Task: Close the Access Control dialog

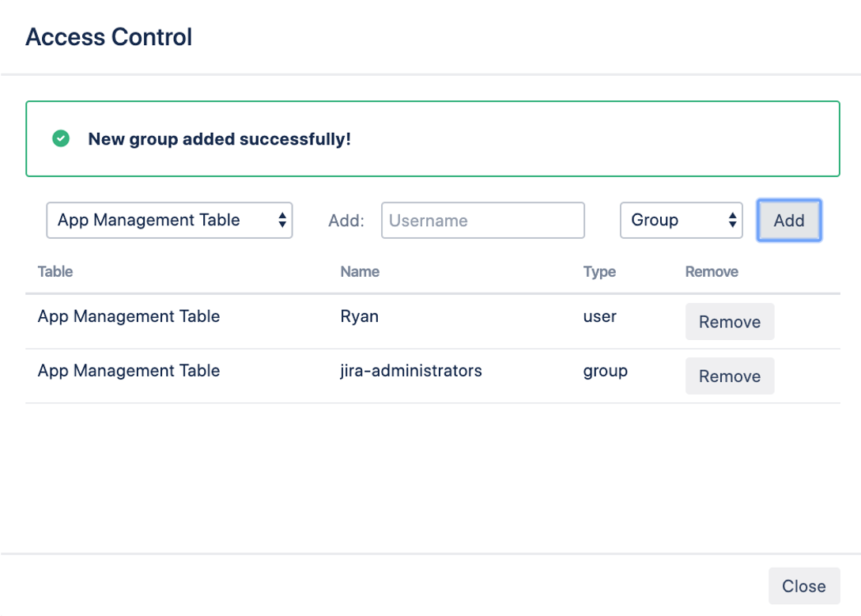Action: point(803,586)
